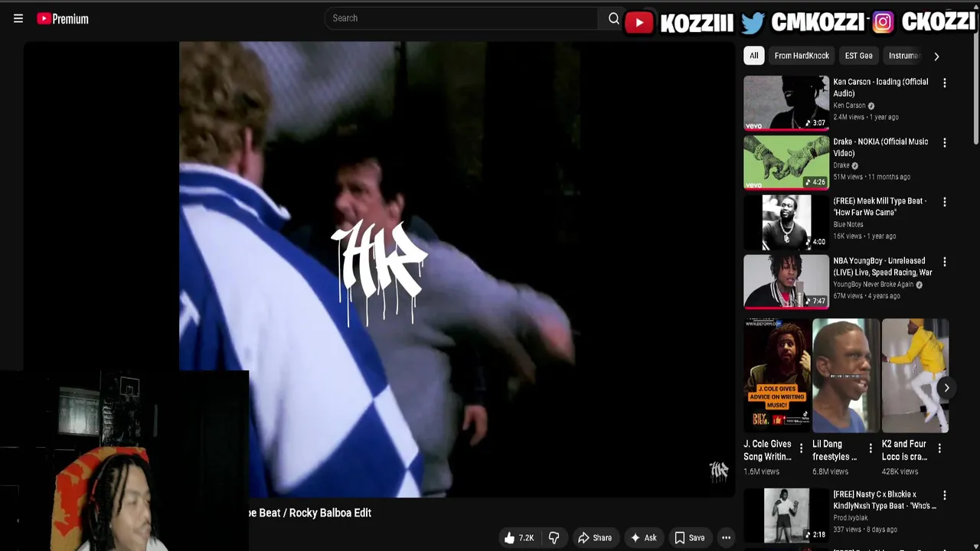Select the EST Gee filter chip
The height and width of the screenshot is (551, 980).
coord(858,56)
